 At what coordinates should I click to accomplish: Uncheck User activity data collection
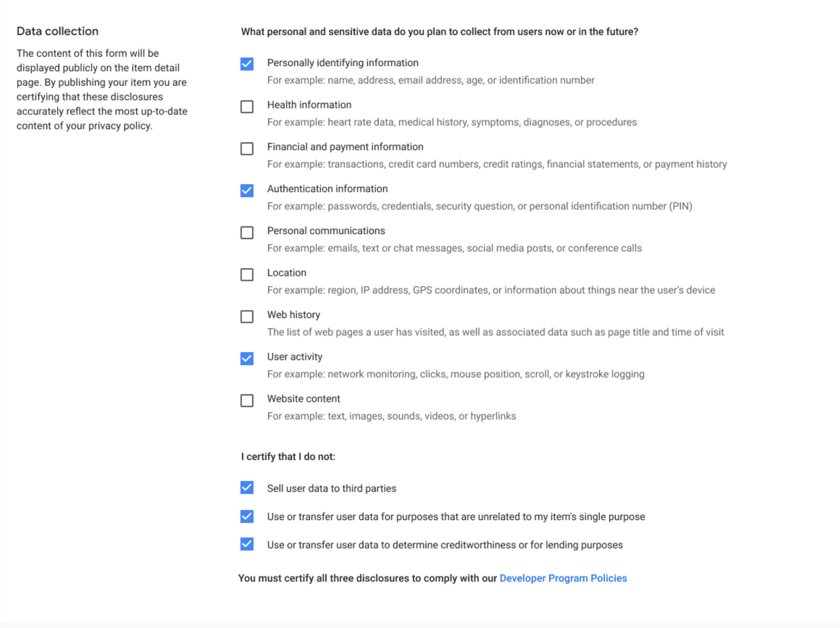pyautogui.click(x=247, y=358)
